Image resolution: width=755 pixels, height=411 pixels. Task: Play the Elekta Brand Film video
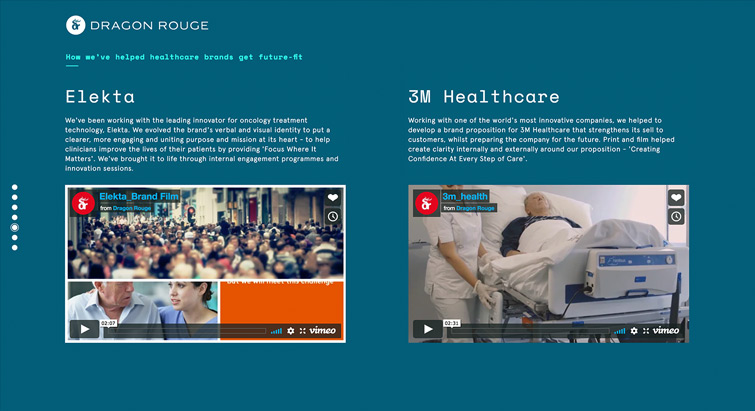pos(84,329)
